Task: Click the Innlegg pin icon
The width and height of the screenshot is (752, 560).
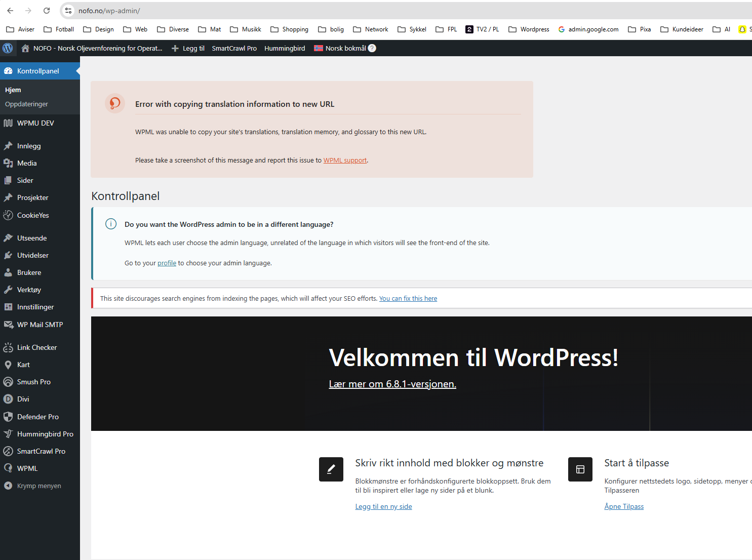Action: coord(8,146)
